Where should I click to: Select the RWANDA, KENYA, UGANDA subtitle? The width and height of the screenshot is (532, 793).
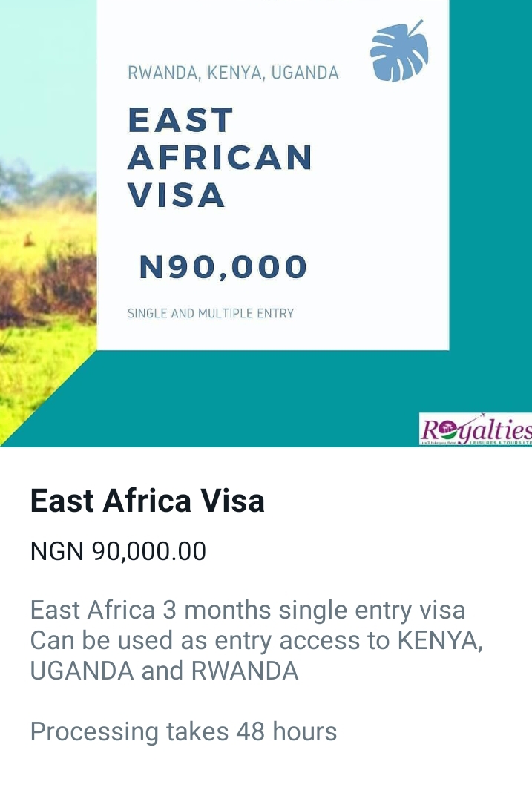point(233,73)
